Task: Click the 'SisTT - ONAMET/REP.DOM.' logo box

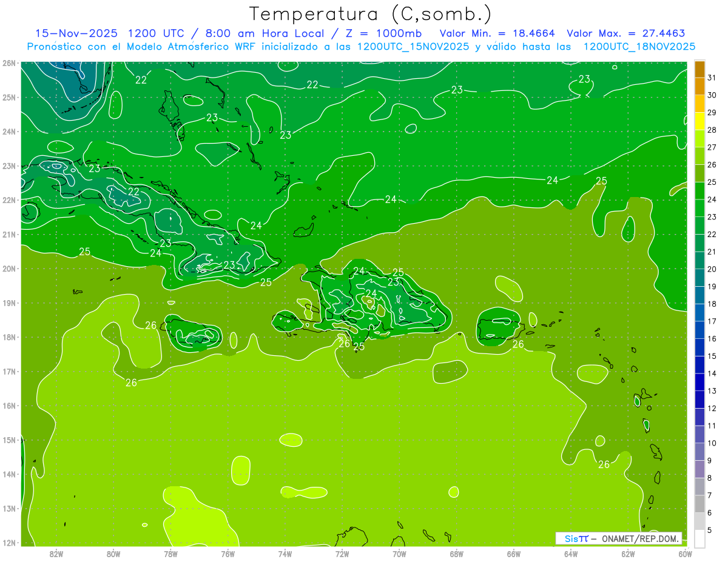Action: tap(619, 538)
